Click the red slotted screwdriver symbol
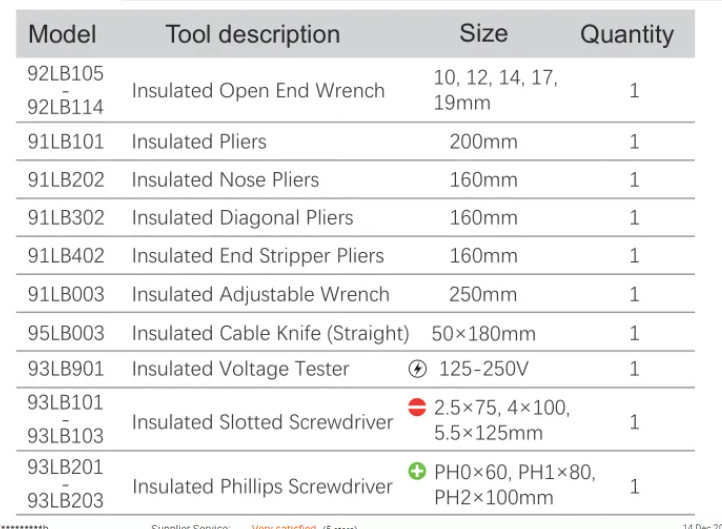 click(x=417, y=407)
